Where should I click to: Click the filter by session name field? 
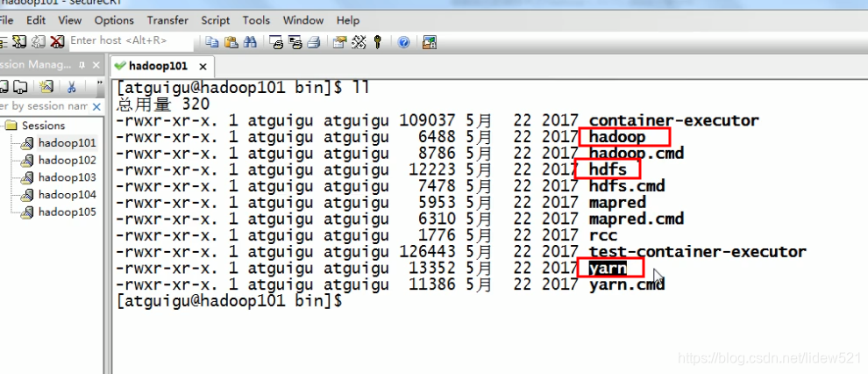pyautogui.click(x=45, y=106)
